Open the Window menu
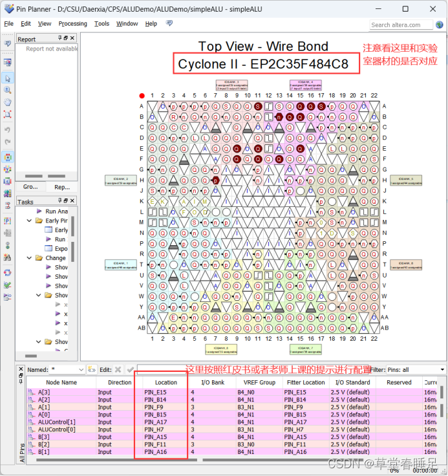Viewport: 448px width, 476px height. point(127,24)
